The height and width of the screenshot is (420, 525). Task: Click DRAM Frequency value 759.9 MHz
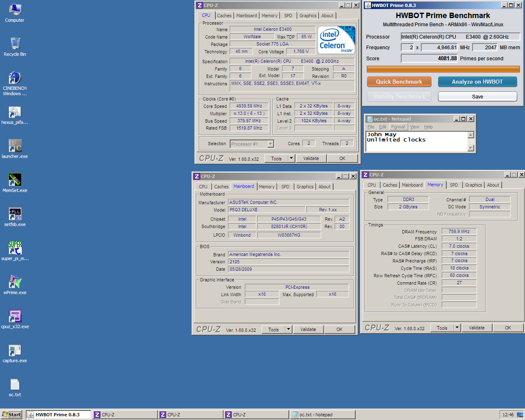click(459, 231)
